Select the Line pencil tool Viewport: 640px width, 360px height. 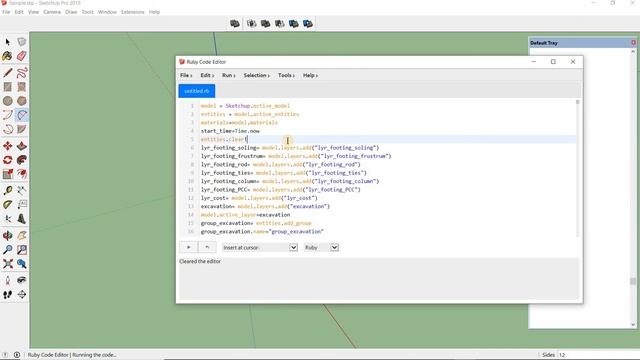coord(8,73)
